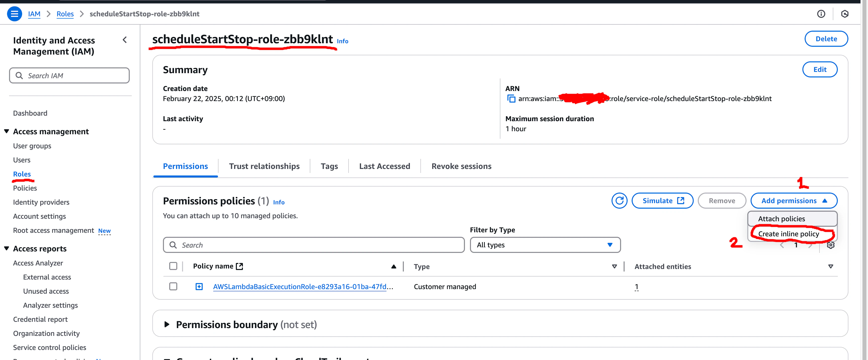Open the Tags tab
The width and height of the screenshot is (868, 360).
[x=329, y=166]
